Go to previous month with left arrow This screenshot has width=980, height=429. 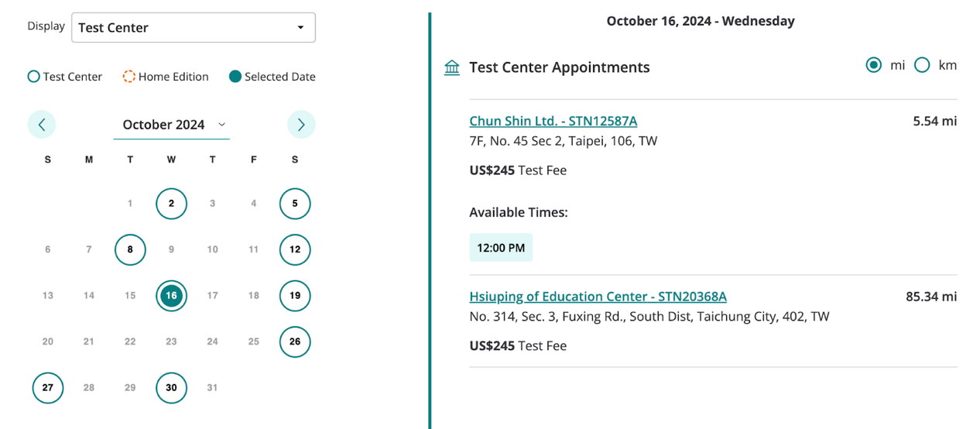[x=42, y=125]
